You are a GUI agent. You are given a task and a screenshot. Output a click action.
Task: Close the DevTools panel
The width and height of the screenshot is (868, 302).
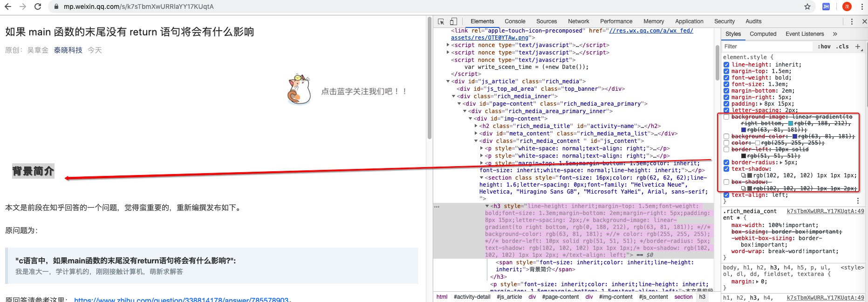(864, 21)
